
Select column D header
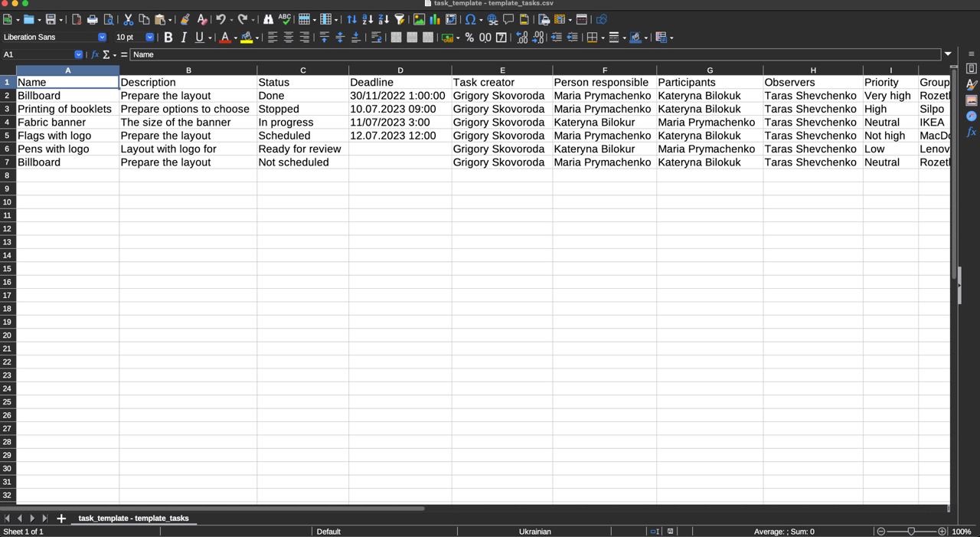tap(400, 70)
